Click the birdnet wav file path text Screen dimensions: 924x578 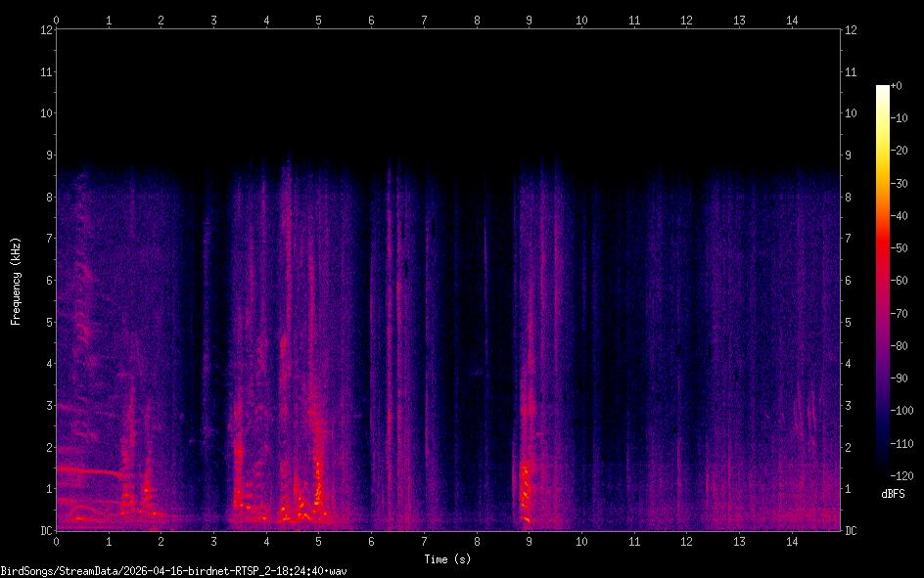pyautogui.click(x=175, y=570)
